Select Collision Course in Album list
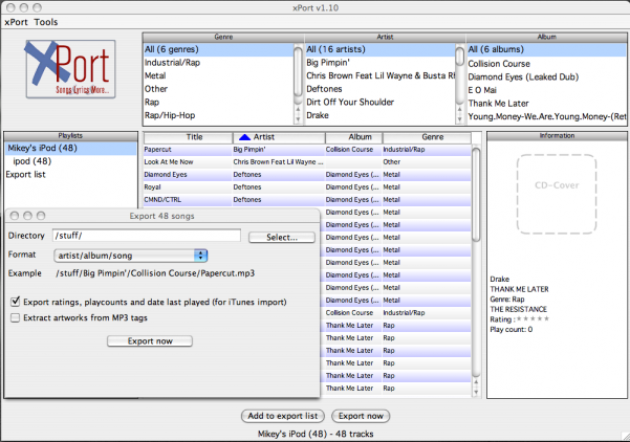 pyautogui.click(x=546, y=64)
